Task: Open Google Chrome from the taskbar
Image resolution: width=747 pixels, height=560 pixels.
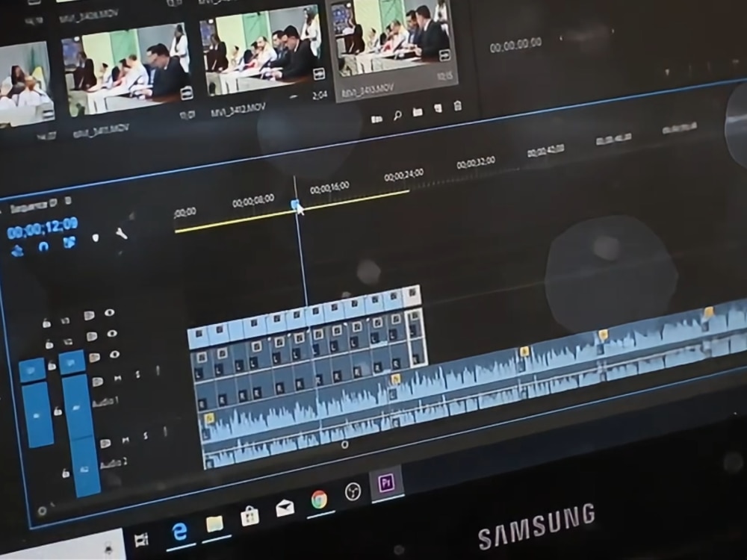Action: tap(319, 500)
